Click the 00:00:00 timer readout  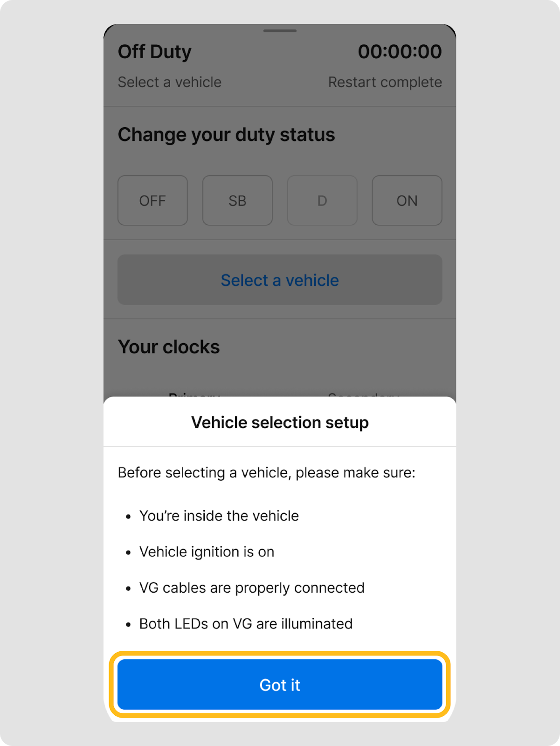pyautogui.click(x=400, y=52)
